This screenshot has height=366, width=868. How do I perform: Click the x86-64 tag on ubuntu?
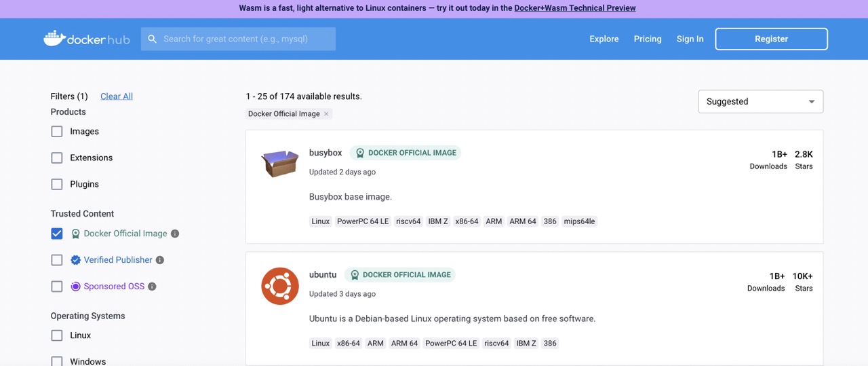pyautogui.click(x=349, y=344)
